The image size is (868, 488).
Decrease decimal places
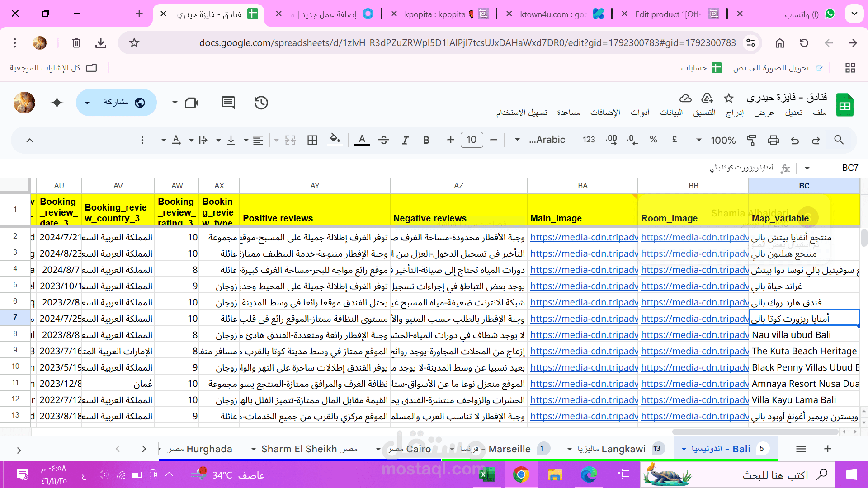(632, 140)
